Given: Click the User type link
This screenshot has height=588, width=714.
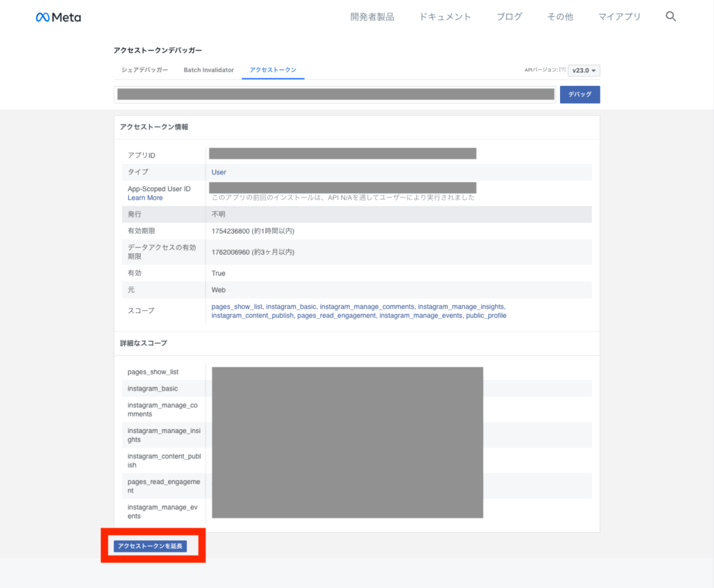Looking at the screenshot, I should (x=218, y=172).
